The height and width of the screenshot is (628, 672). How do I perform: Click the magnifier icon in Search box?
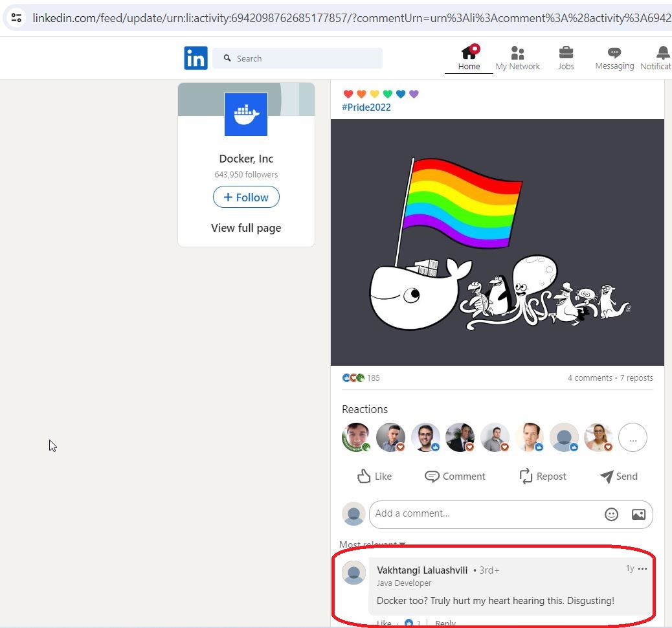click(x=227, y=58)
